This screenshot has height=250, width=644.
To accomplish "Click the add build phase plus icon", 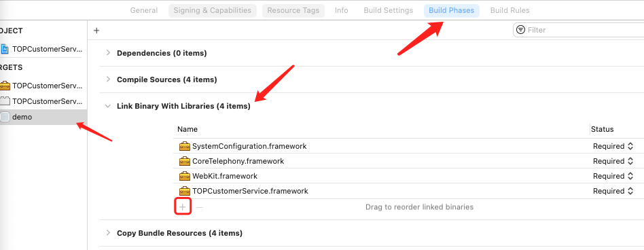I will (96, 31).
